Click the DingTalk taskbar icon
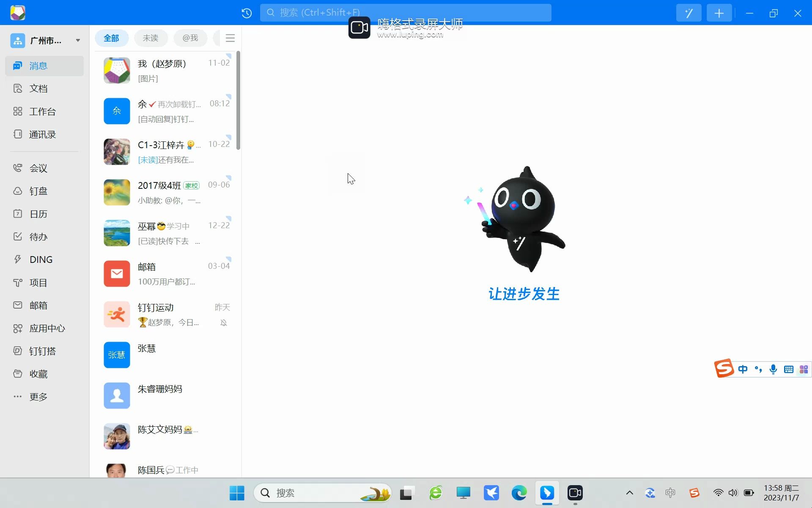The image size is (812, 508). tap(547, 493)
